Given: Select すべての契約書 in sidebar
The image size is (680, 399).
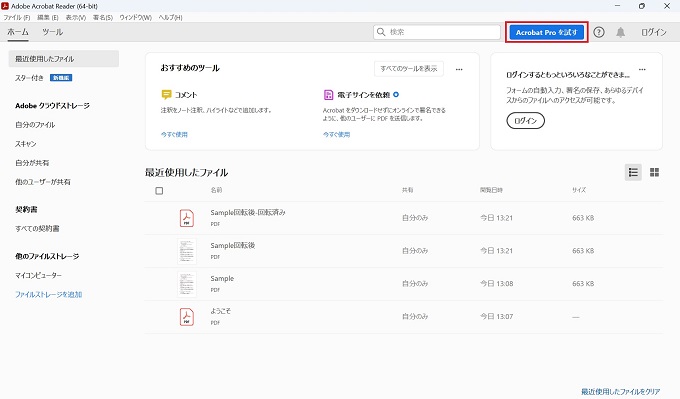Looking at the screenshot, I should pos(37,229).
